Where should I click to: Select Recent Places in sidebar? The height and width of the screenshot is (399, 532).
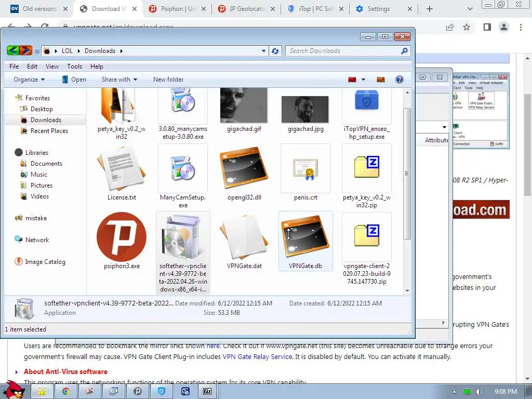pos(49,130)
